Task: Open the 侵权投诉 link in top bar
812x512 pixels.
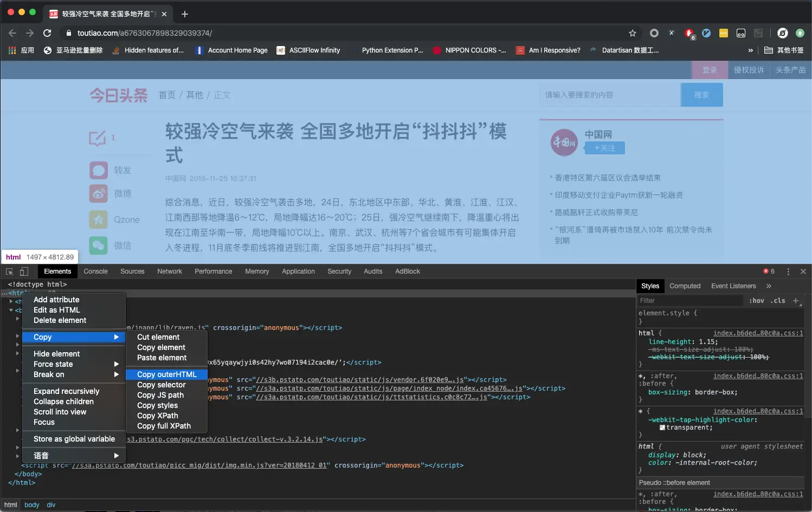Action: (749, 70)
